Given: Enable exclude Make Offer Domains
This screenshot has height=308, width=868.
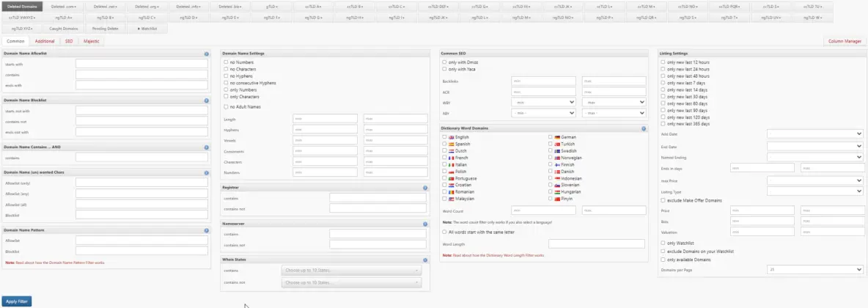Looking at the screenshot, I should click(x=663, y=200).
